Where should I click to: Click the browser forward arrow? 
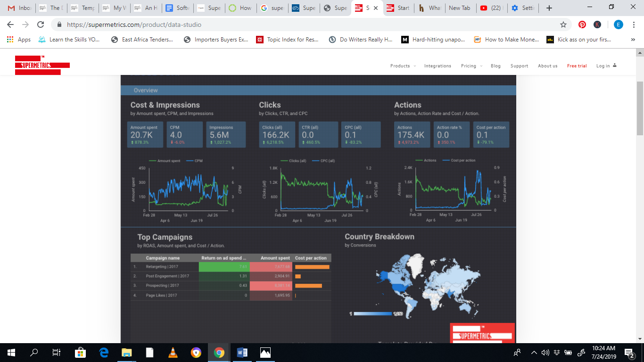(25, 25)
